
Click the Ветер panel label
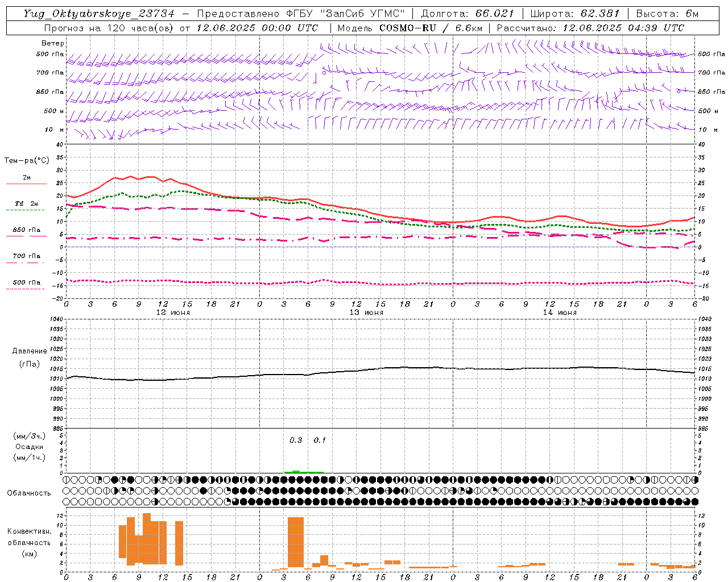tap(53, 43)
